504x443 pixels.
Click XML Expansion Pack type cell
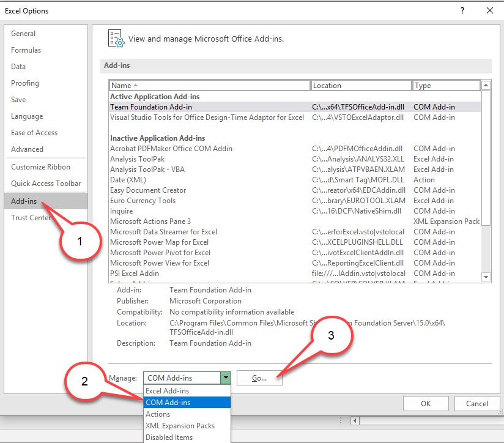tap(446, 221)
